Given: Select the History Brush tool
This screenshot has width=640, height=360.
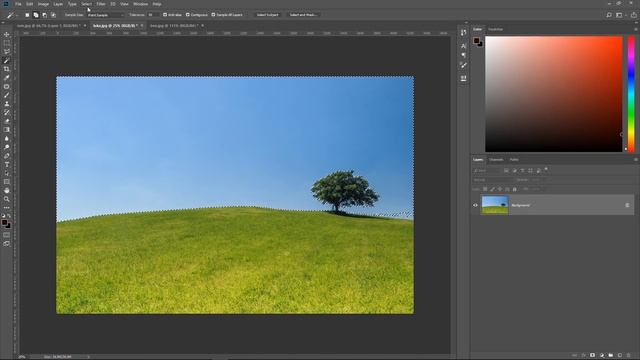Looking at the screenshot, I should pos(7,112).
